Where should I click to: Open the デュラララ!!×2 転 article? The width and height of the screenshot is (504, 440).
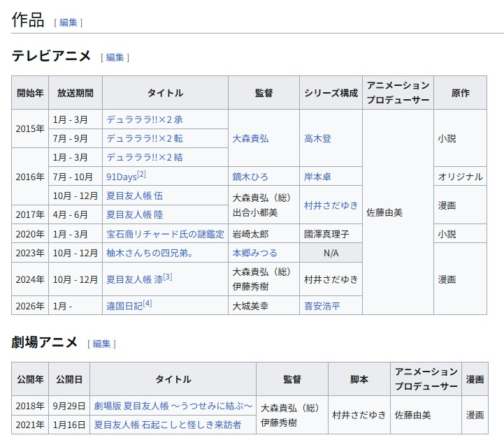click(145, 138)
